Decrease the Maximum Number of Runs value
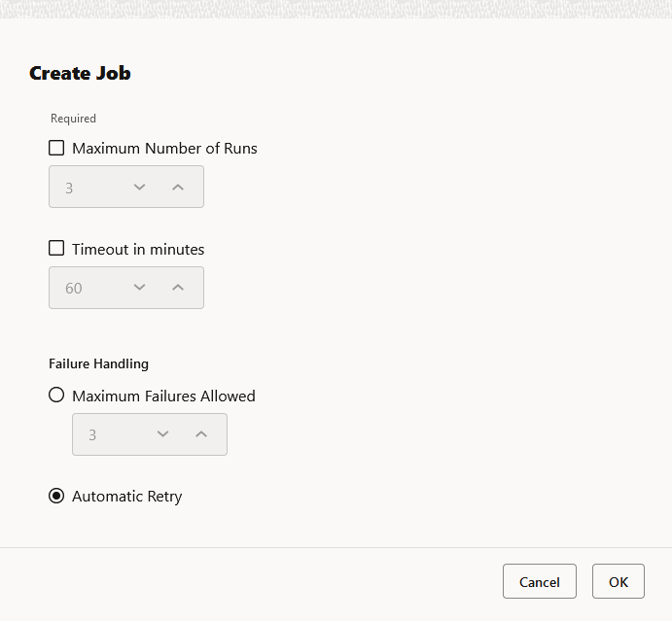 tap(139, 187)
